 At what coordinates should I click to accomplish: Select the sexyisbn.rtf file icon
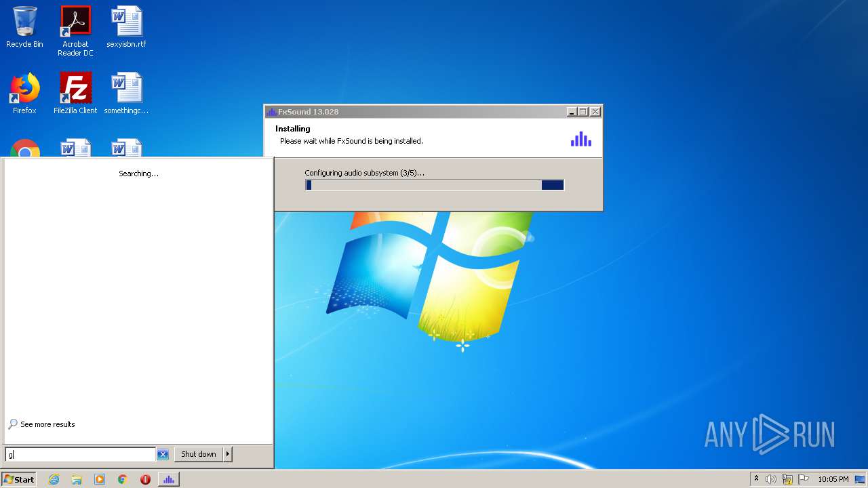[126, 27]
